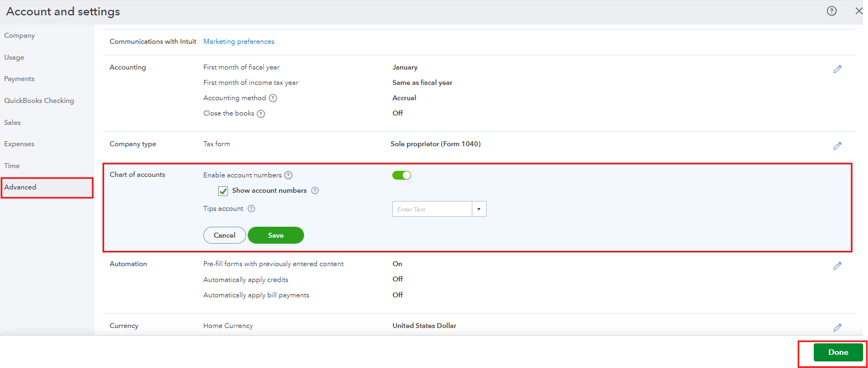The height and width of the screenshot is (368, 868).
Task: Uncheck the Show account numbers checkbox
Action: tap(223, 191)
